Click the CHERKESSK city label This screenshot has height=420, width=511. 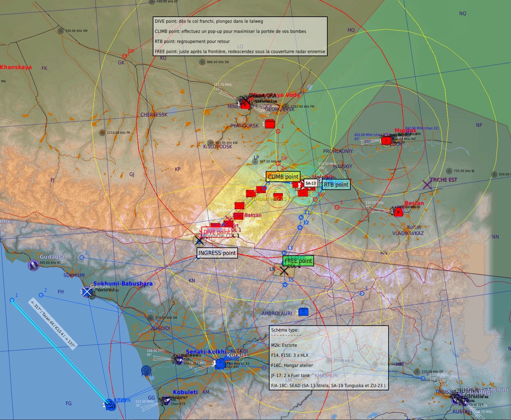coord(154,115)
